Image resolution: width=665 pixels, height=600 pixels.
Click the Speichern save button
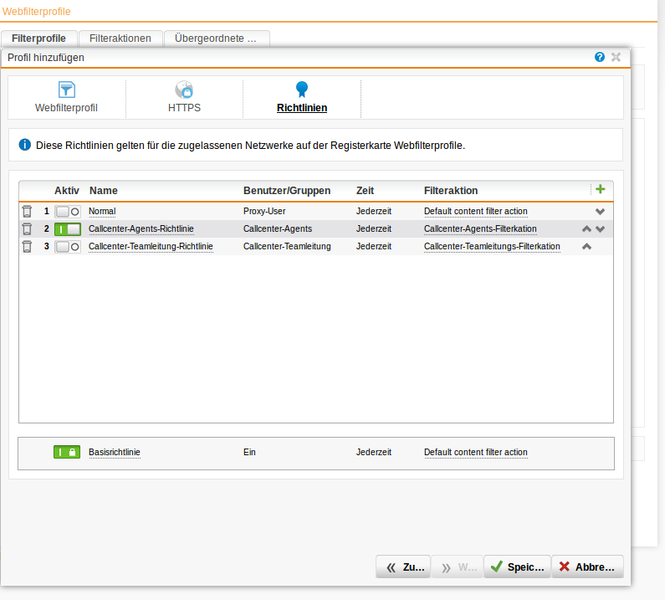tap(516, 567)
